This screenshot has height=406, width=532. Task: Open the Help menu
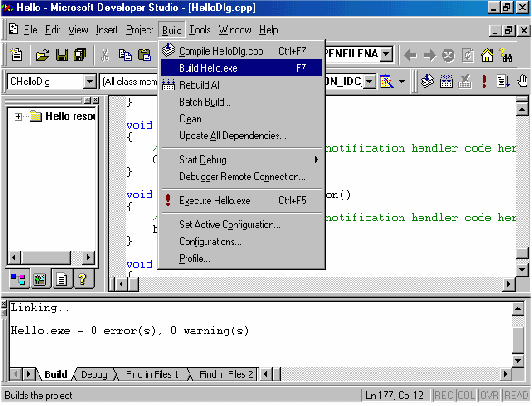269,30
